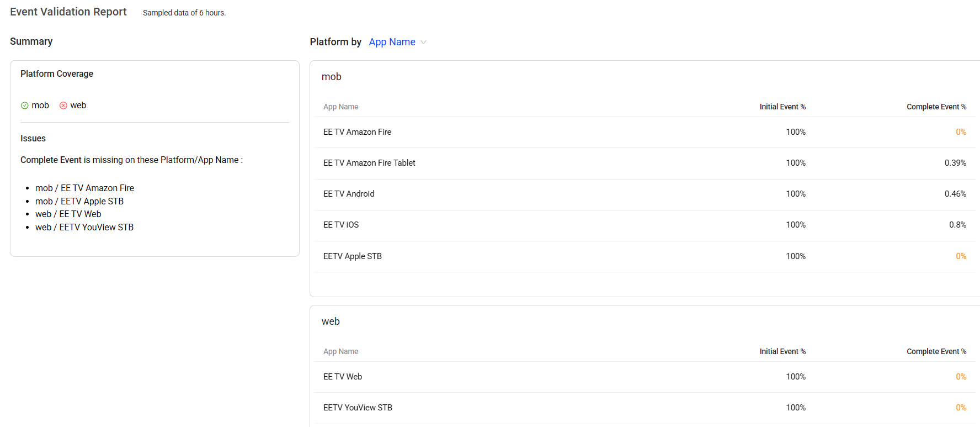
Task: Click the 'Complete Event is missing' issue description
Action: 131,160
